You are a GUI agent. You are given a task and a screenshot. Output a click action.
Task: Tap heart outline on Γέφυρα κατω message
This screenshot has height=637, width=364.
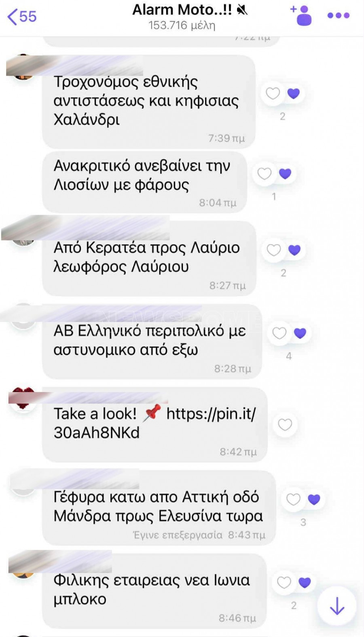click(293, 499)
